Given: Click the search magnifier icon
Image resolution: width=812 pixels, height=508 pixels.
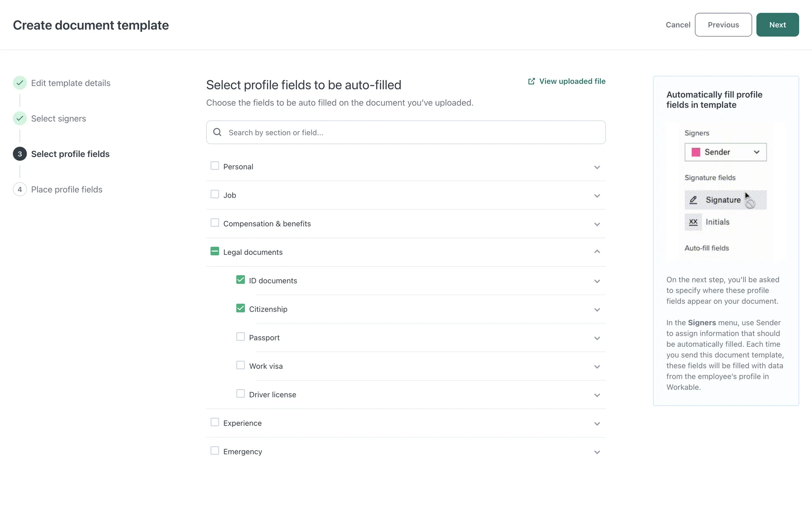Looking at the screenshot, I should pos(217,132).
